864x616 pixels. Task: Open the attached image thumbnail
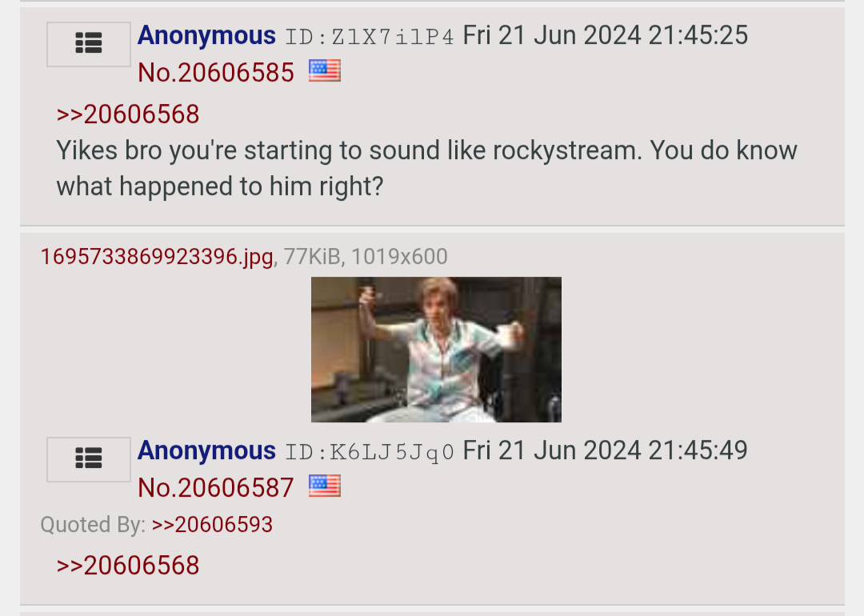click(437, 350)
